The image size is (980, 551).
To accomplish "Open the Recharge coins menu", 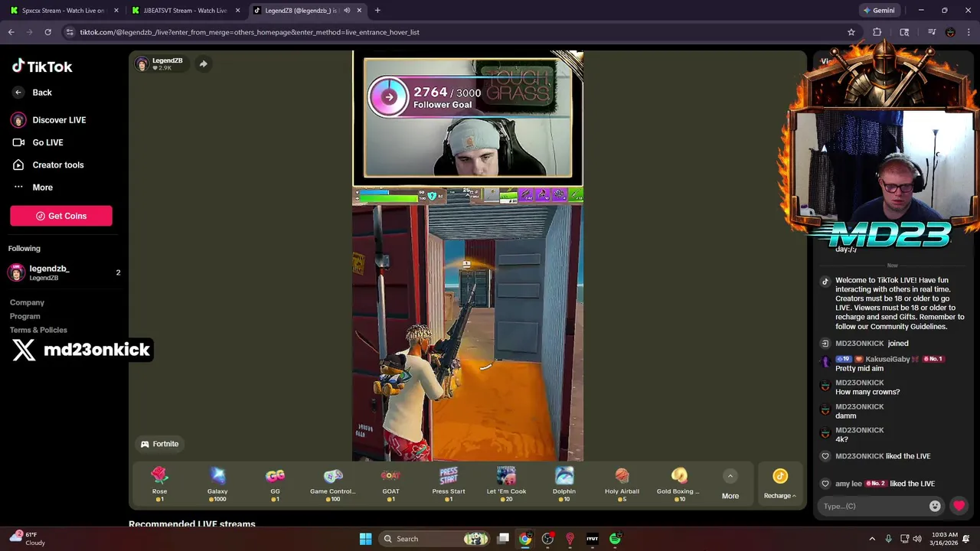I will [x=779, y=484].
